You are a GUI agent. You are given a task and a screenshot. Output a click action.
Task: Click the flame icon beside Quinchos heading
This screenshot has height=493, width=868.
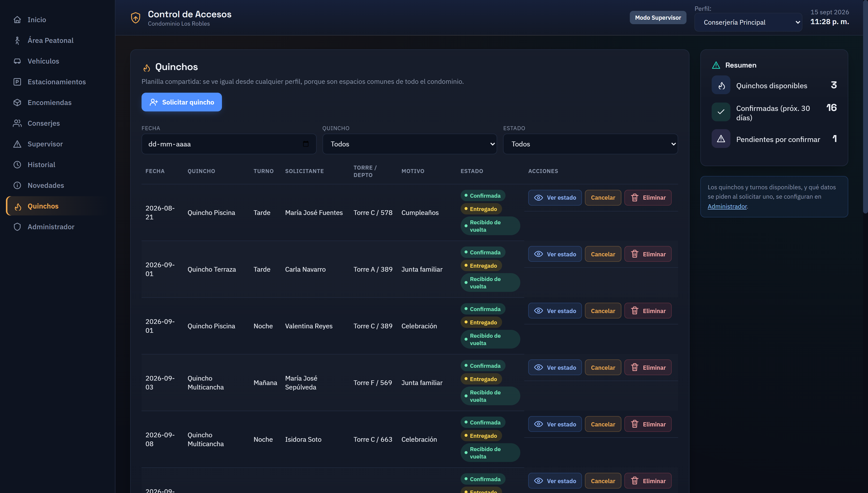coord(147,68)
